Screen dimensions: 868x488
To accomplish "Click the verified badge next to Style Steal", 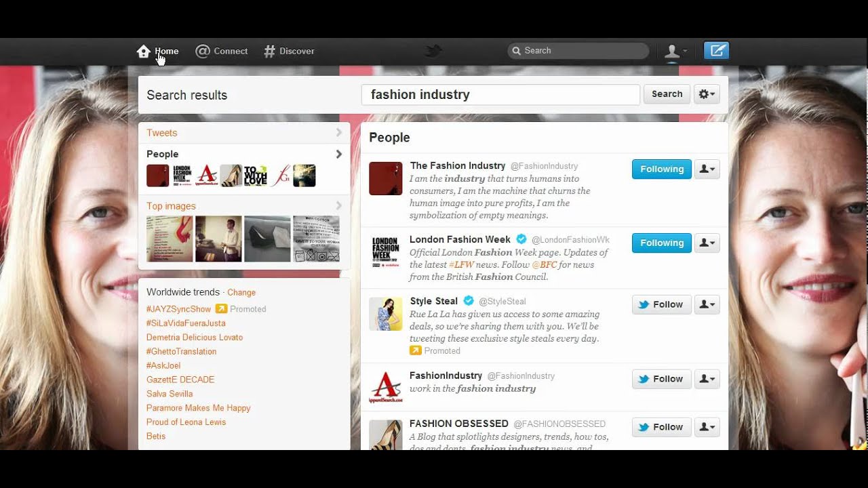I will coord(469,301).
